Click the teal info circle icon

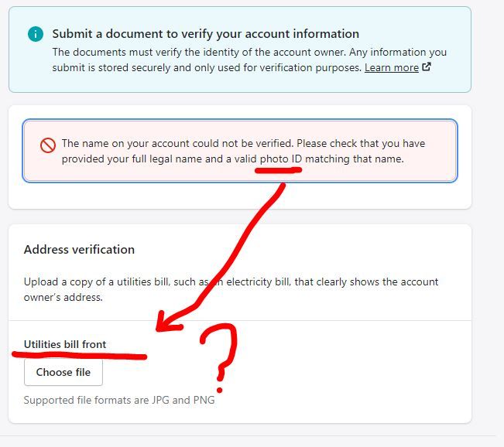coord(35,34)
